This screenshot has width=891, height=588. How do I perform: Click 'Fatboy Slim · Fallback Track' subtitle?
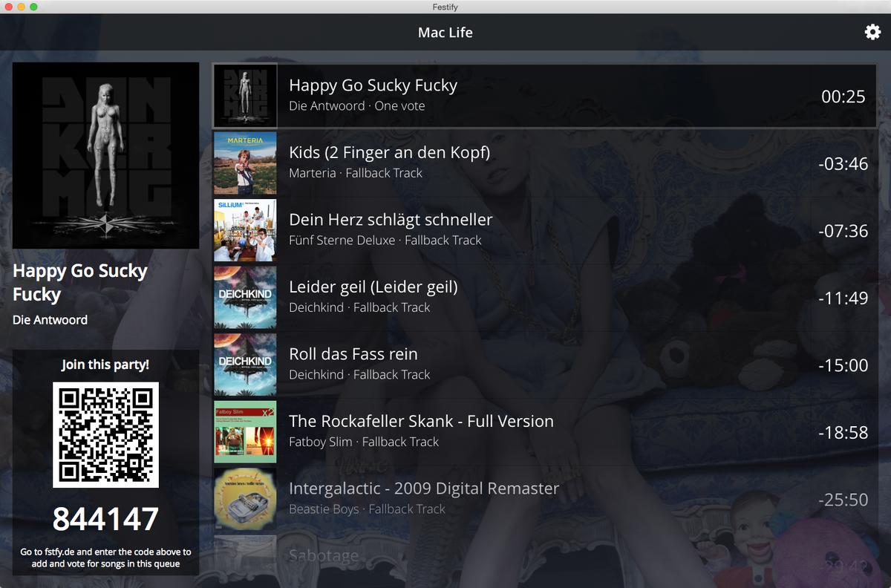pyautogui.click(x=364, y=442)
